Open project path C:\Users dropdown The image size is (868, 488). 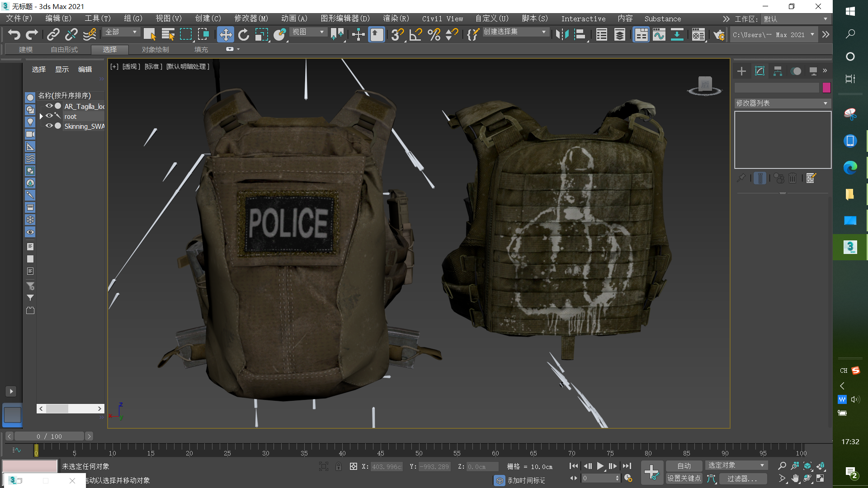[774, 34]
